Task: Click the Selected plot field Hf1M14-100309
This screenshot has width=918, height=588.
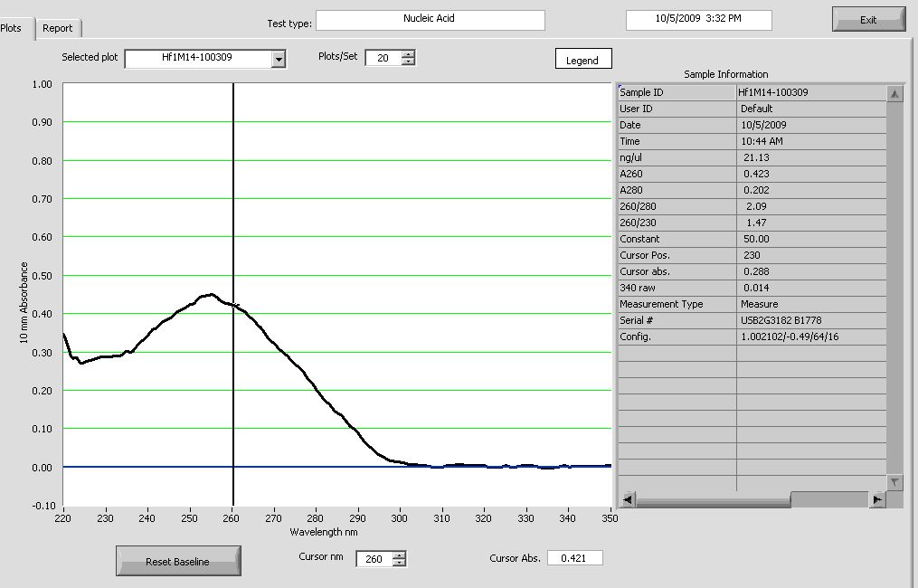Action: pyautogui.click(x=198, y=58)
